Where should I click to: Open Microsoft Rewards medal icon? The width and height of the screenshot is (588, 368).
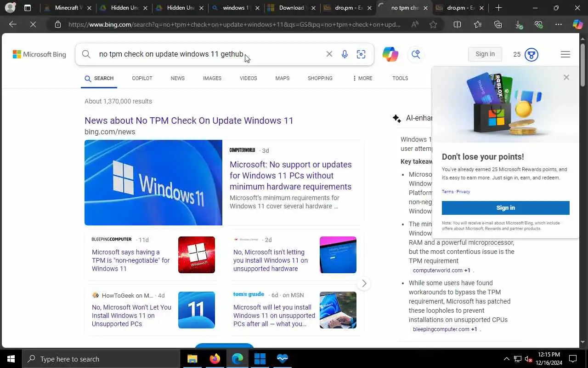point(531,54)
